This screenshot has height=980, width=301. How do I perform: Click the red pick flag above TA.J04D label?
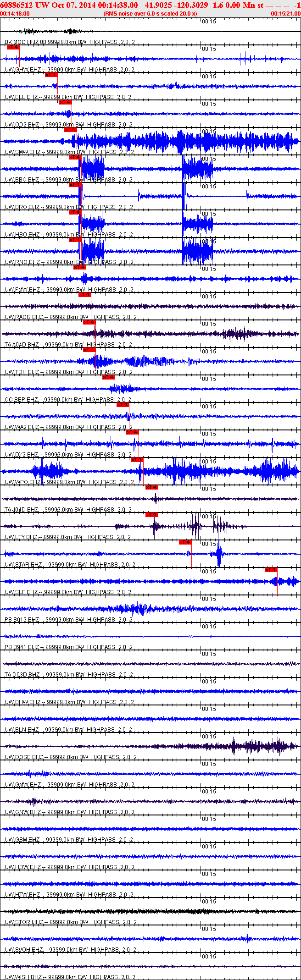(151, 487)
